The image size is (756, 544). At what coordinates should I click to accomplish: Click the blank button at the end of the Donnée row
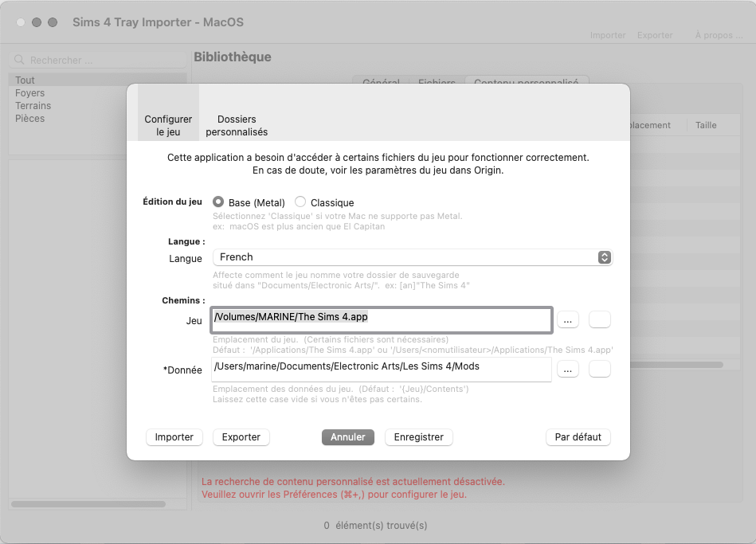point(600,370)
